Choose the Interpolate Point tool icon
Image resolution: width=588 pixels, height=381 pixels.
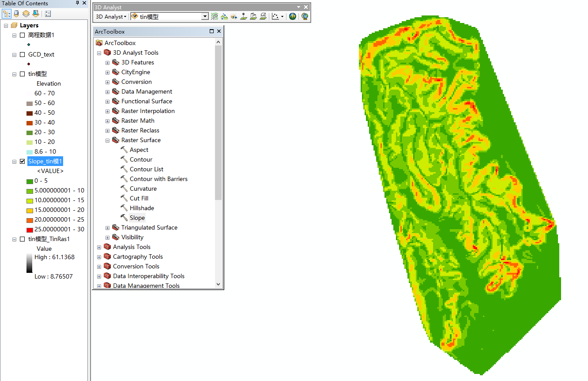pos(243,16)
